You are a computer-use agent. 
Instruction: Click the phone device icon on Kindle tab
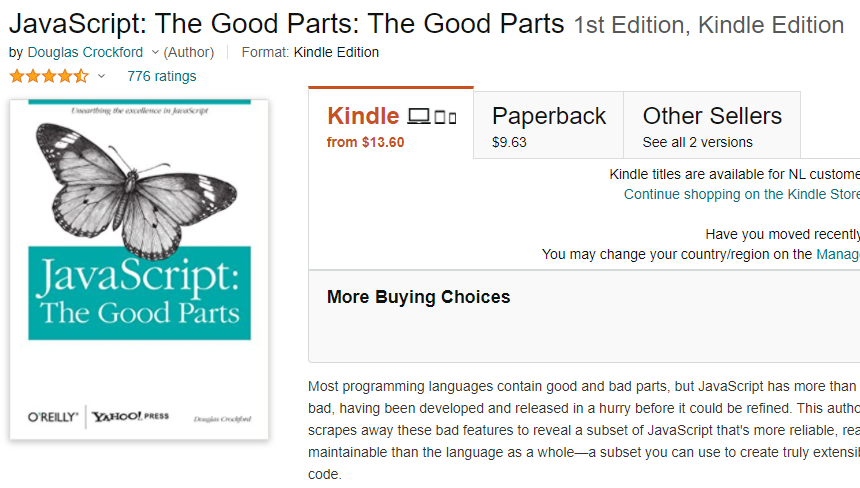tap(452, 118)
